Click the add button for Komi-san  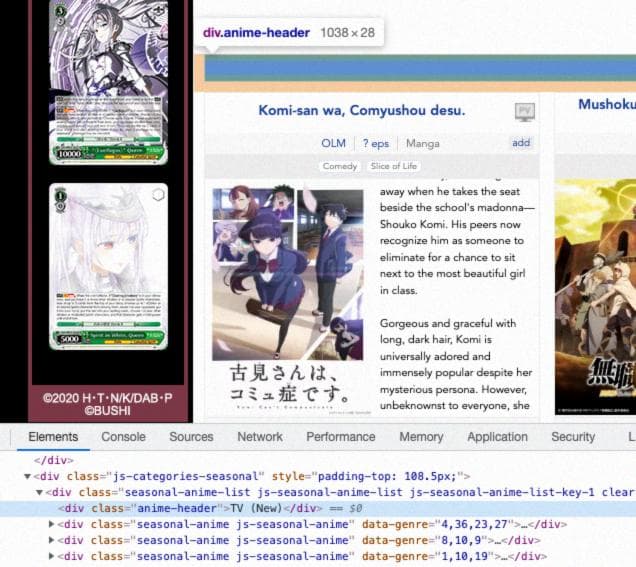click(521, 143)
